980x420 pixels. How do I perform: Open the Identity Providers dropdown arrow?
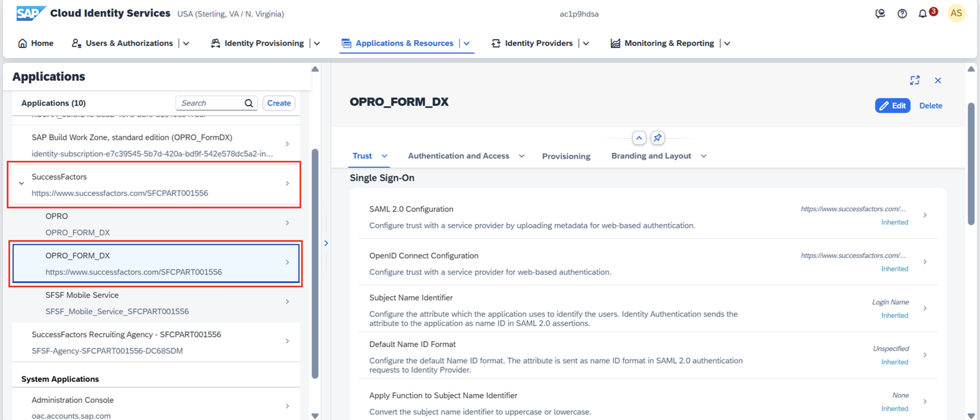[x=586, y=43]
